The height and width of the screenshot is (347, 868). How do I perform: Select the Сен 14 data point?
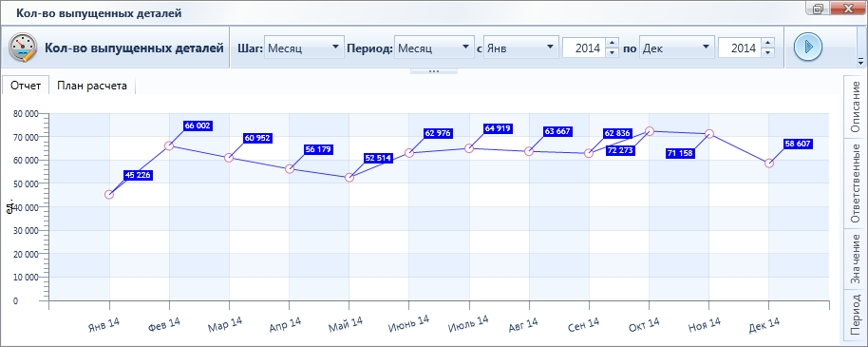click(589, 154)
